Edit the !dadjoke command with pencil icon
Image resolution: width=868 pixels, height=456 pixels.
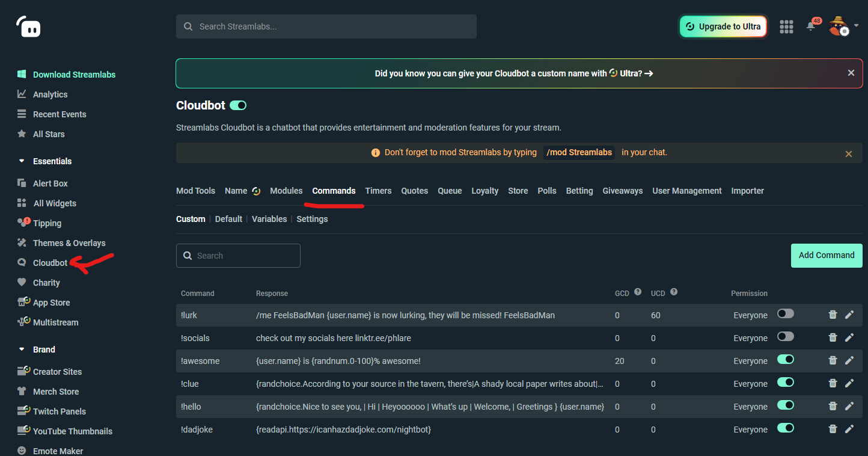point(849,429)
